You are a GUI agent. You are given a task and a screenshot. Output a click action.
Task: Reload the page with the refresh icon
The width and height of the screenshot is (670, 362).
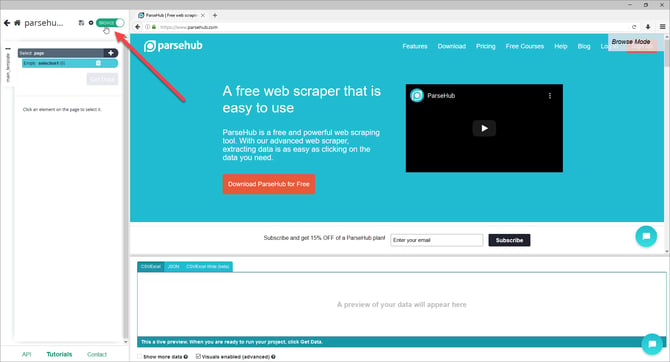click(x=634, y=26)
